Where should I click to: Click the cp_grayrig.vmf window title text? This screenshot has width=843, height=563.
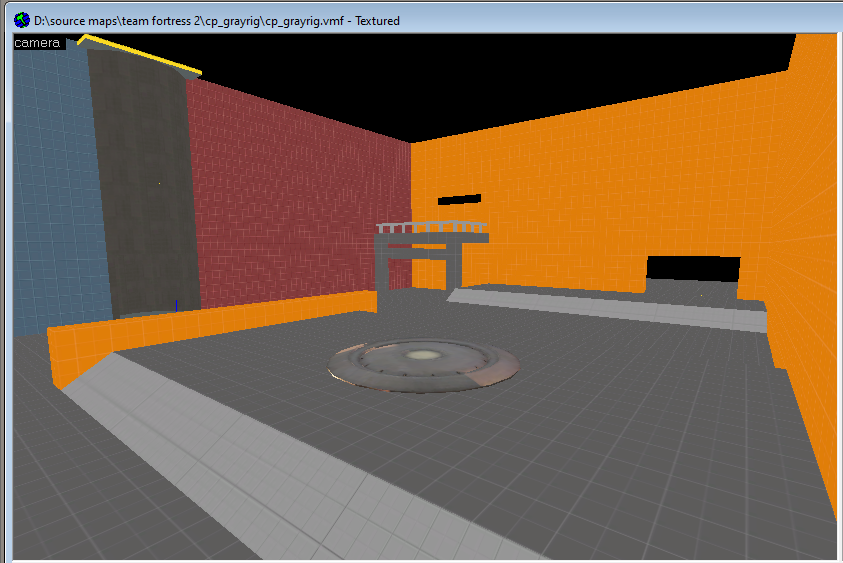[217, 21]
